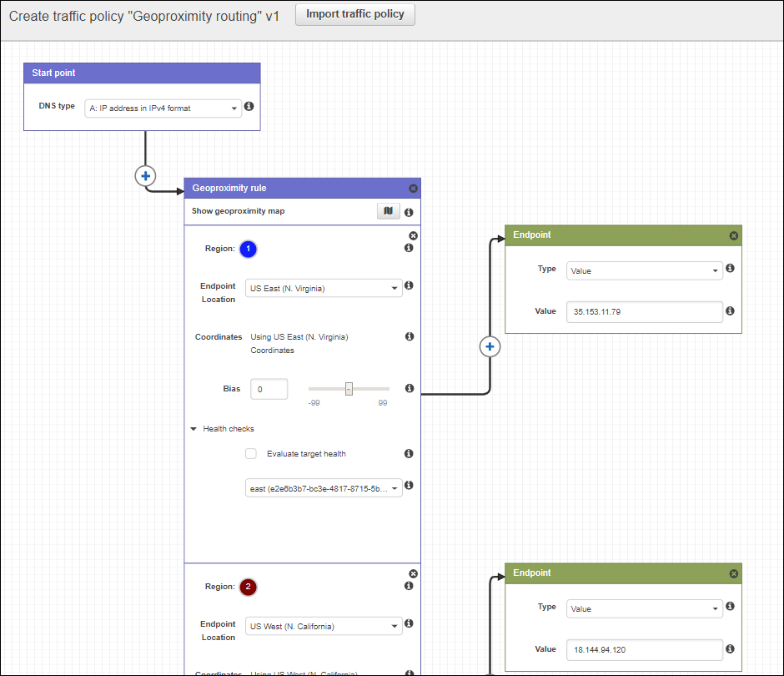Image resolution: width=784 pixels, height=676 pixels.
Task: Click the Start point header
Action: coord(142,73)
